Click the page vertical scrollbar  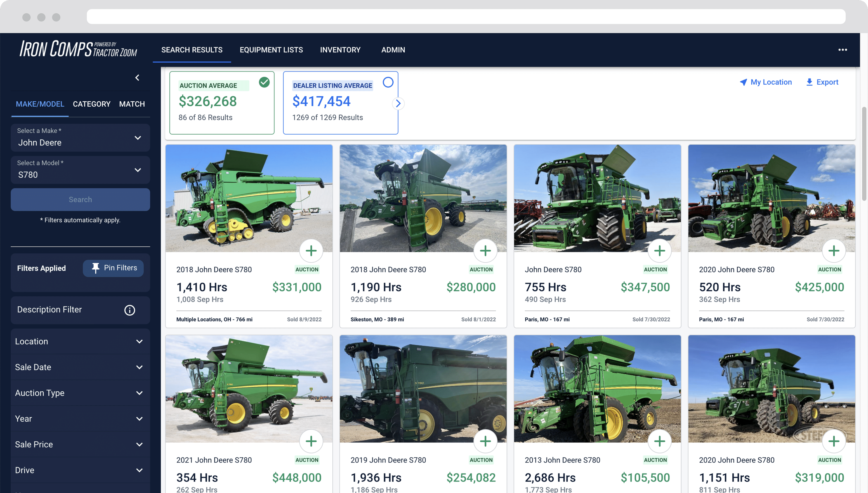(864, 153)
